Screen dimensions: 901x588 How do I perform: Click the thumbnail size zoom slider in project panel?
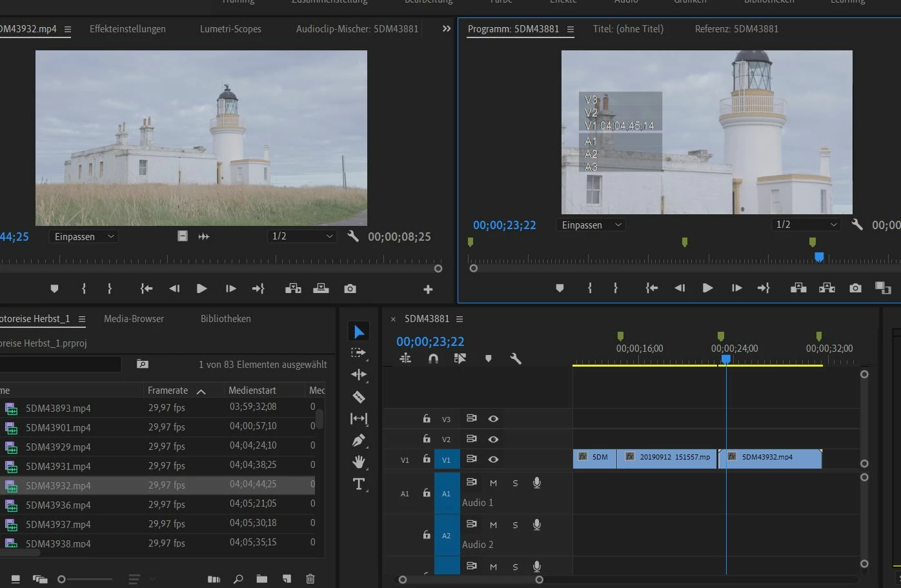click(62, 579)
